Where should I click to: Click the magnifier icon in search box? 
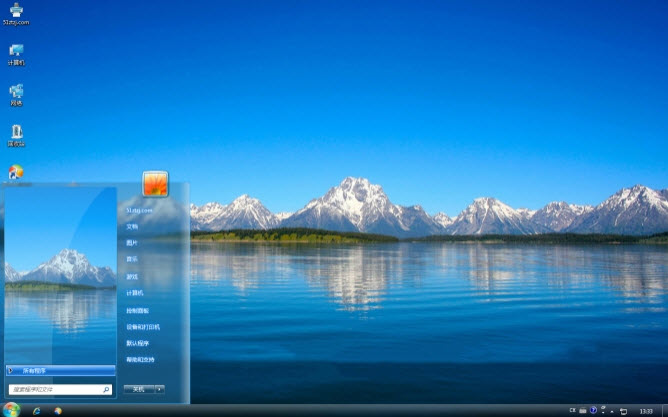pos(106,389)
